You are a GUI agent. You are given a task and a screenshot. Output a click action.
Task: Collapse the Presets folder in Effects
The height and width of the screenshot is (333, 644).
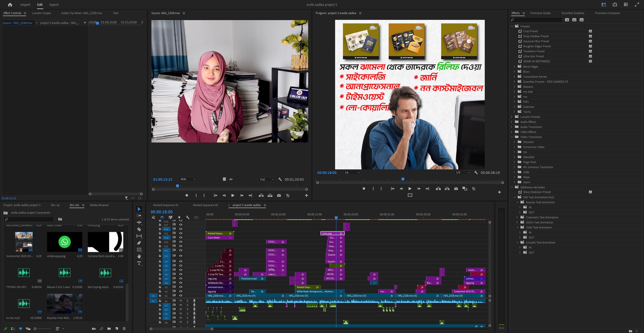pyautogui.click(x=512, y=26)
